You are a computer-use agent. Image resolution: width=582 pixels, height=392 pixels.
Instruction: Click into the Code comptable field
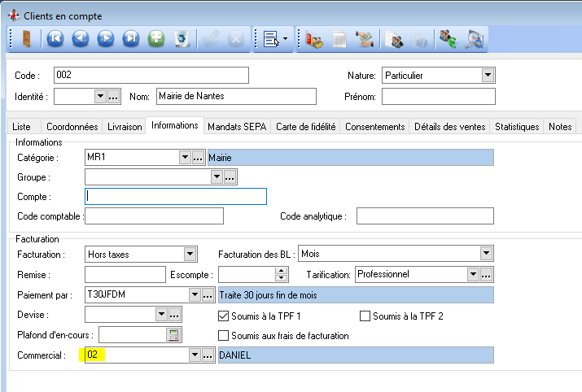point(154,216)
